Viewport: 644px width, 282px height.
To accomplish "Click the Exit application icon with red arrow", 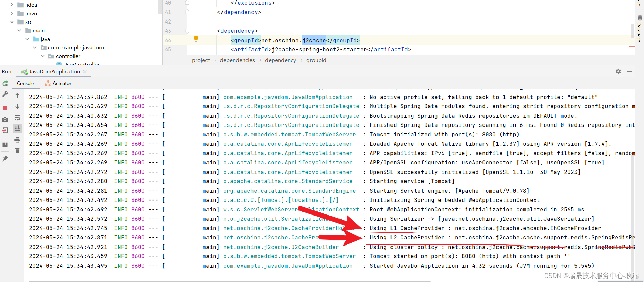I will click(5, 130).
